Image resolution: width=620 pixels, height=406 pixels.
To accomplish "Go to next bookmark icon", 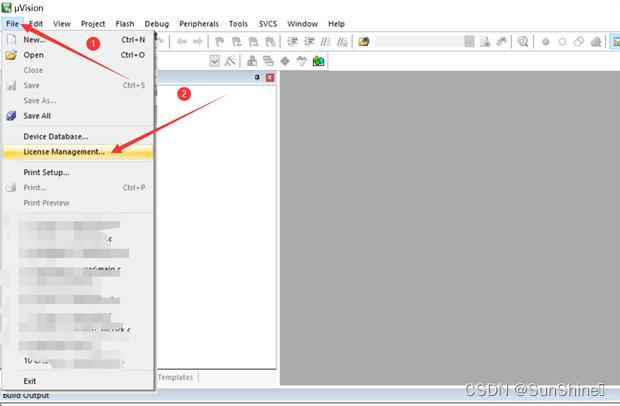I will tap(253, 42).
